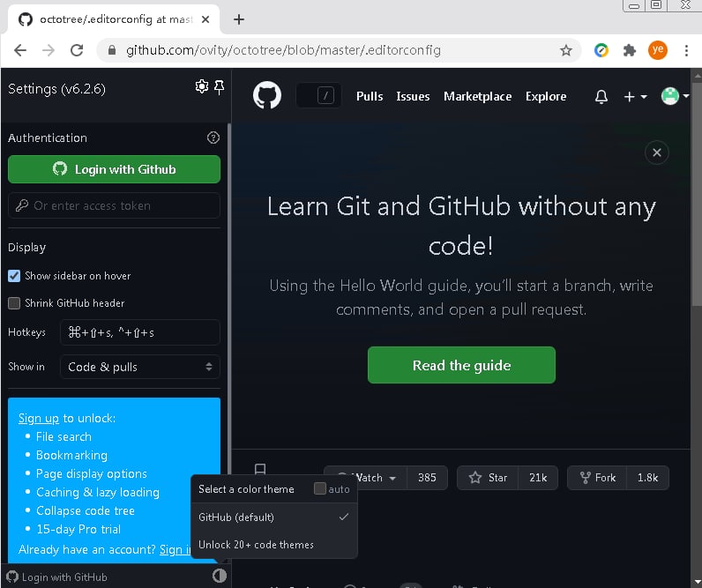Screen dimensions: 702x588
Task: Click GitHub Octocat logo in header
Action: pos(267,95)
